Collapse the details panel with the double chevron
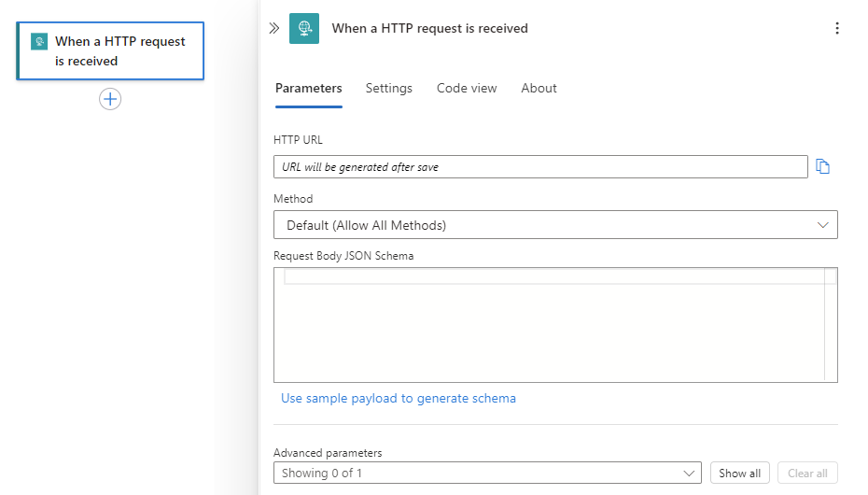Image resolution: width=868 pixels, height=495 pixels. click(x=274, y=28)
